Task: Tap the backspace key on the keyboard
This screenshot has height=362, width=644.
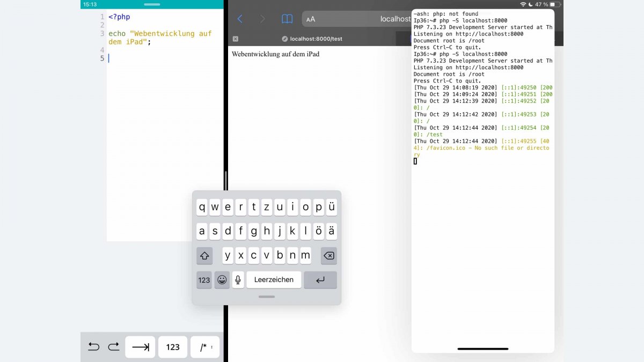Action: [329, 256]
